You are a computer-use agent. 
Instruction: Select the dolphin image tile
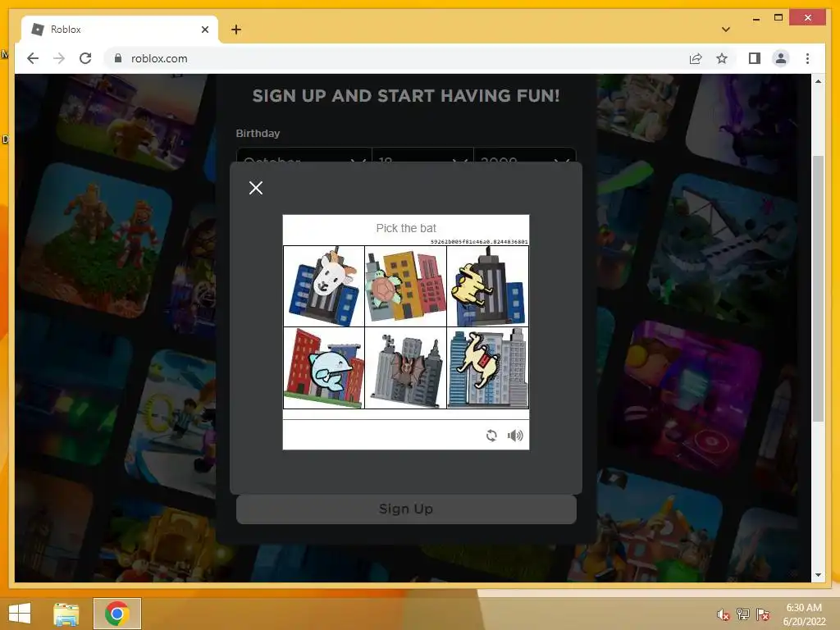[323, 368]
